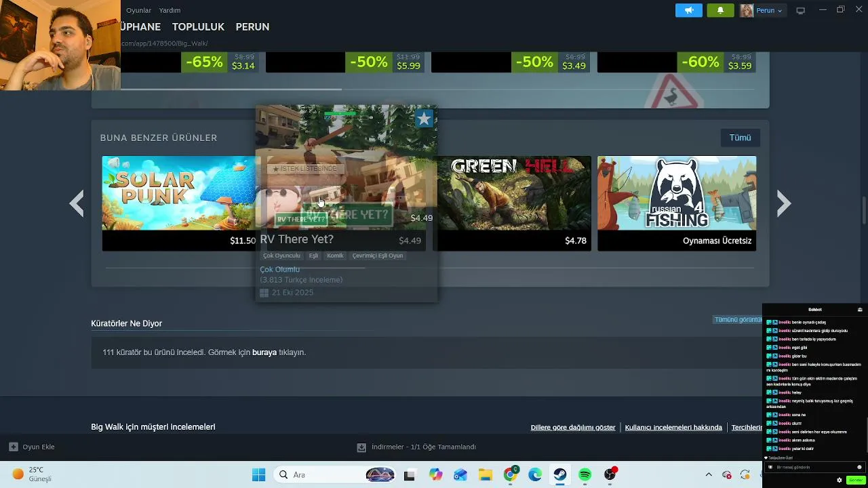868x488 pixels.
Task: Click the '21 Eki 2025' release date text
Action: [293, 293]
